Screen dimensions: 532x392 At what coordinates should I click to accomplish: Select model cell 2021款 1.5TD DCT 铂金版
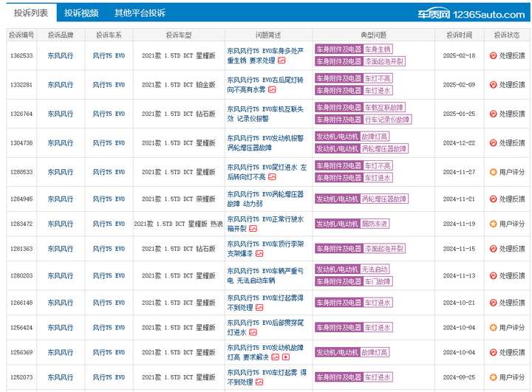coord(179,85)
